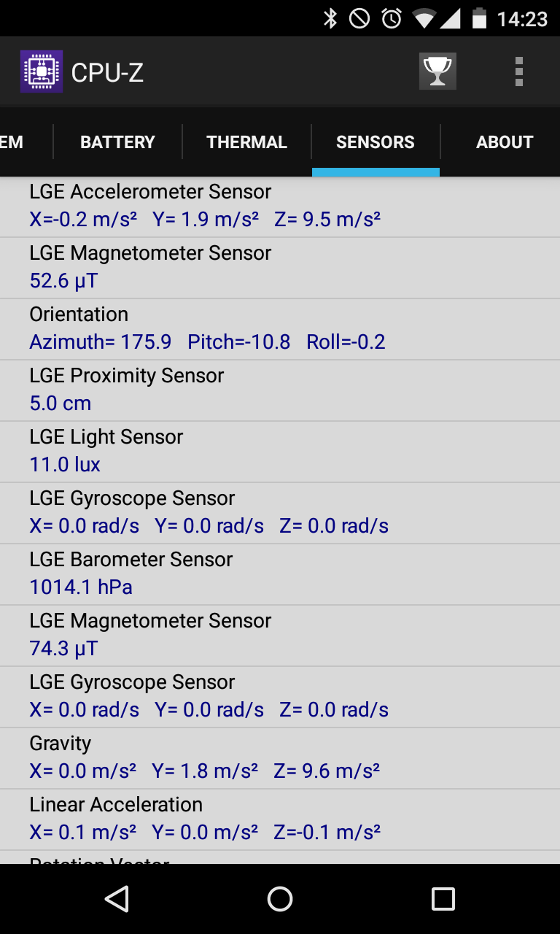Select the LGE Barometer Sensor entry
The image size is (560, 934).
(x=280, y=574)
